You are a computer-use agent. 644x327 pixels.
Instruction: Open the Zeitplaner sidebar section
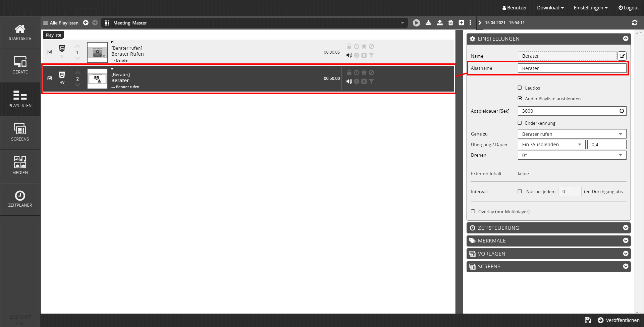20,199
